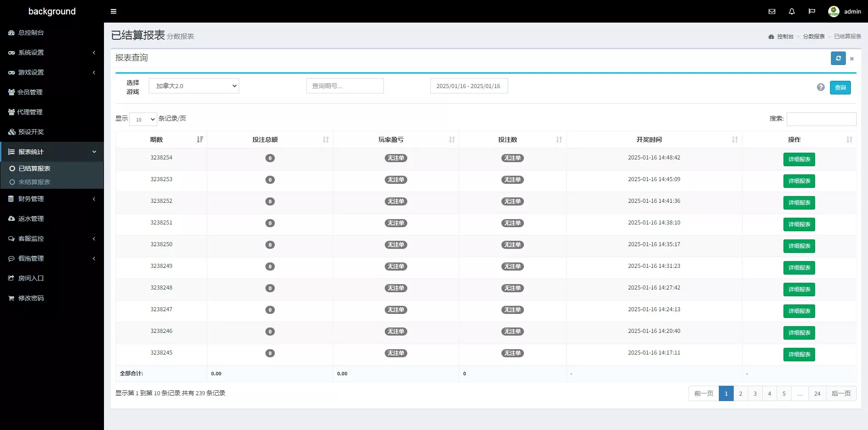Open the 选择游戏 dropdown showing 加拿大2.0
Image resolution: width=868 pixels, height=430 pixels.
[x=193, y=86]
